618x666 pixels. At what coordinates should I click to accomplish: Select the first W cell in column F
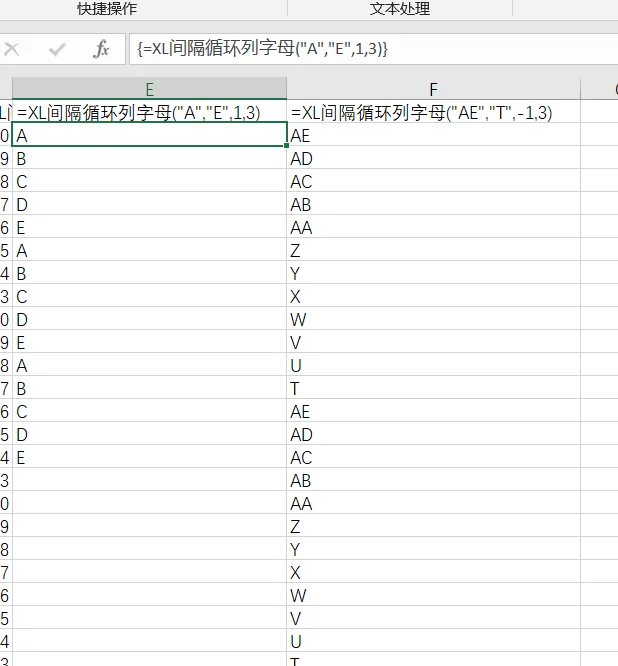tap(433, 319)
